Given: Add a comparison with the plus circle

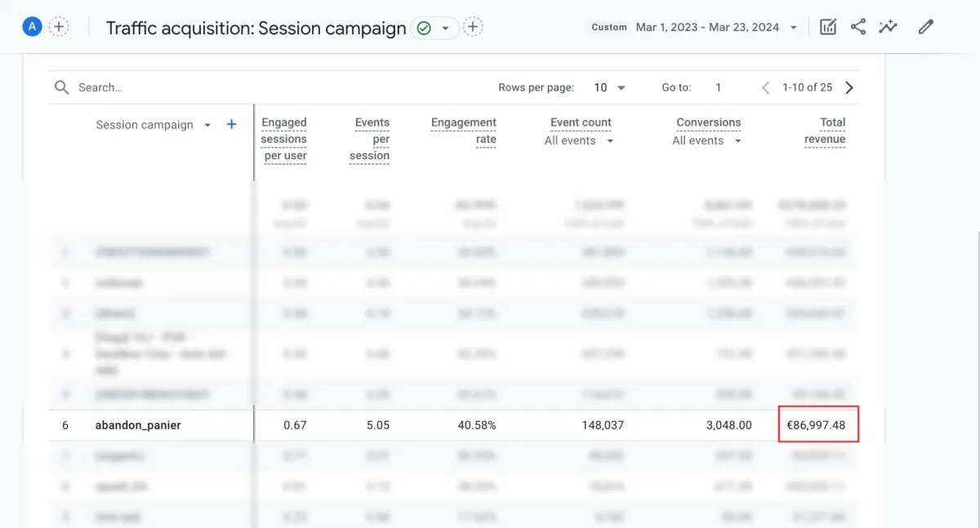Looking at the screenshot, I should point(59,27).
